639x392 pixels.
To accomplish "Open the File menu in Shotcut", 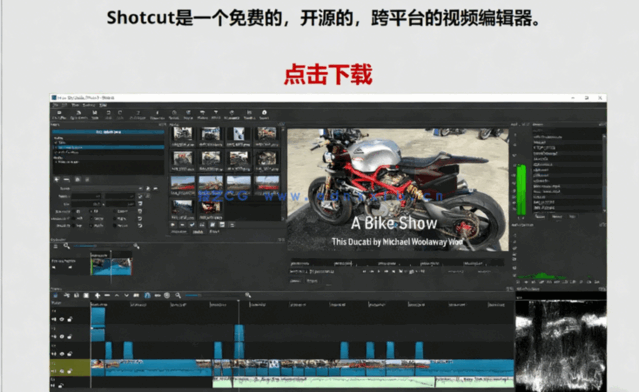I will tap(55, 105).
